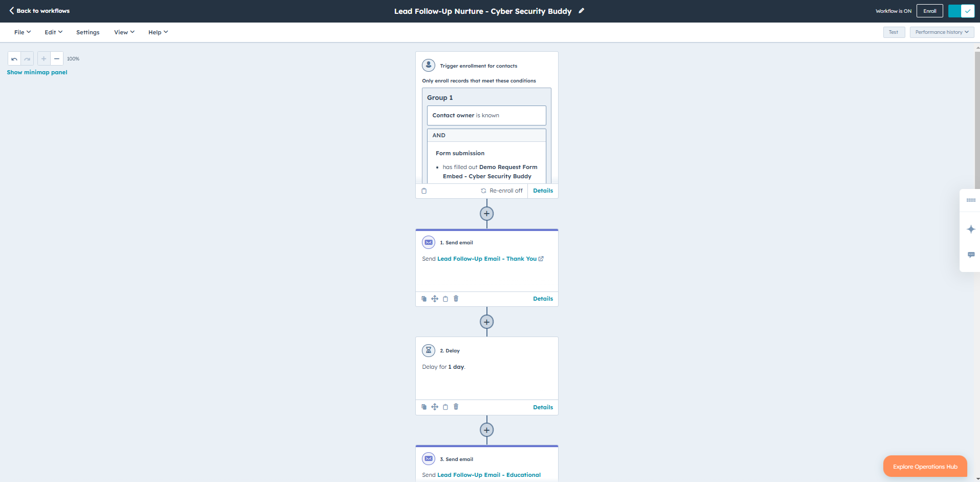Click the trigger enrollment contact icon
980x482 pixels.
[429, 66]
